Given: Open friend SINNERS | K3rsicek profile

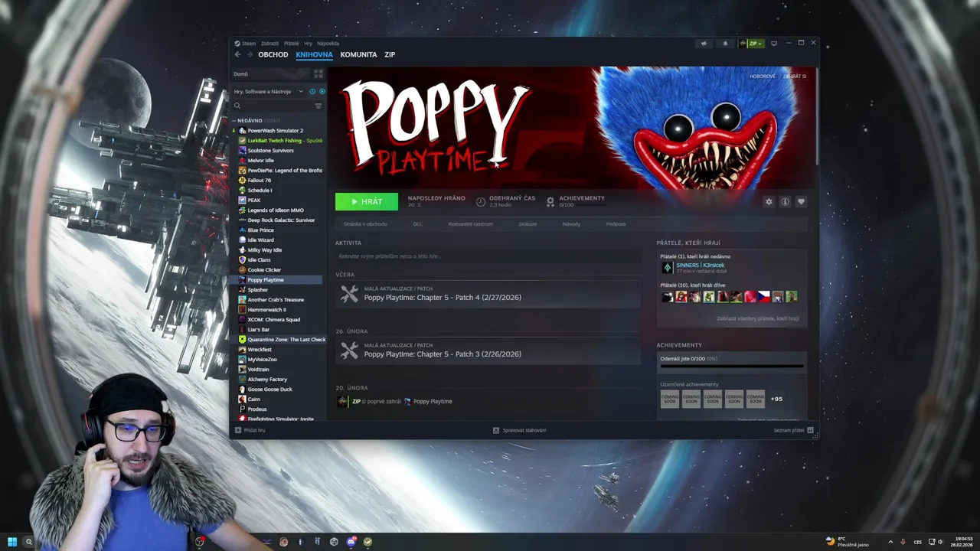Looking at the screenshot, I should (x=700, y=266).
